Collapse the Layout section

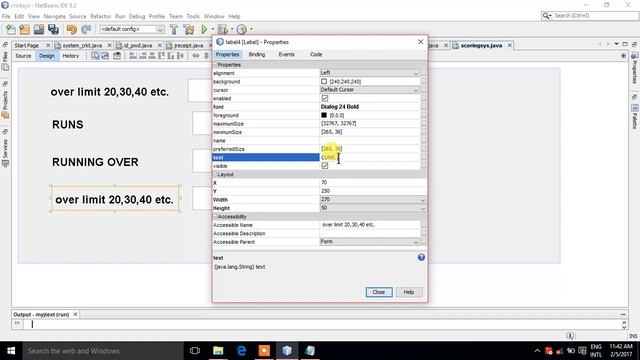point(216,174)
